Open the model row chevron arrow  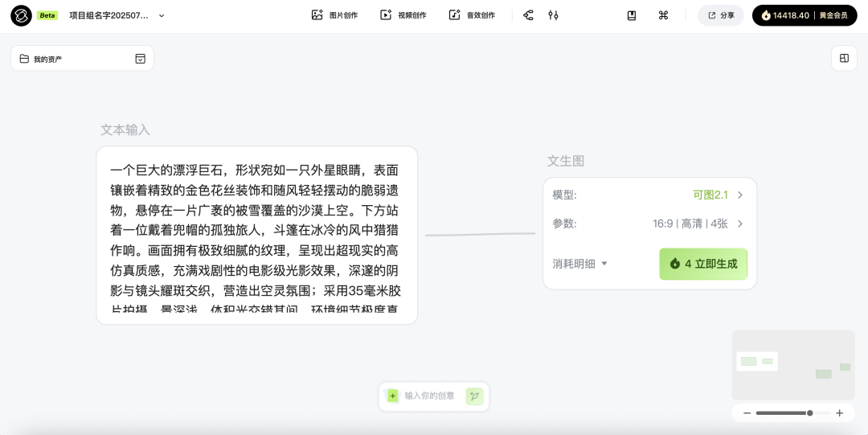tap(741, 195)
